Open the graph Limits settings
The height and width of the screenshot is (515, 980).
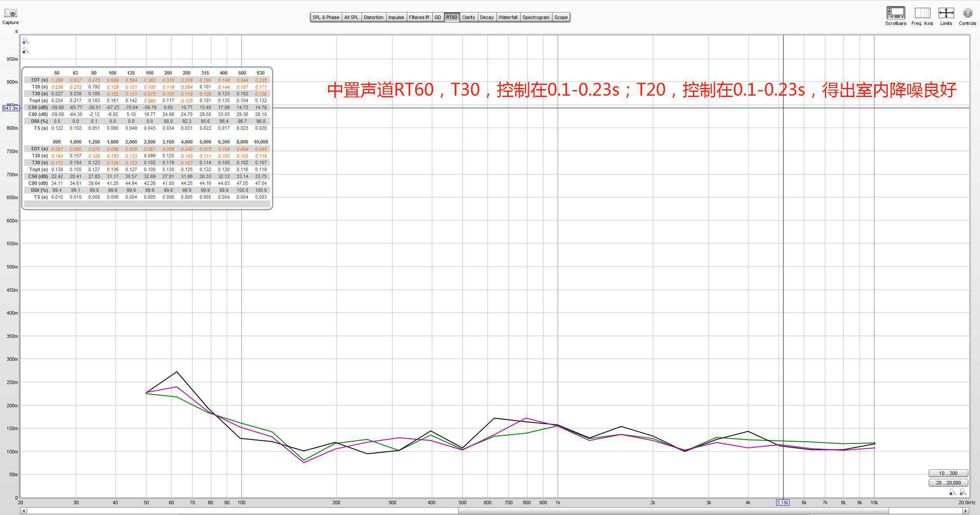[946, 13]
